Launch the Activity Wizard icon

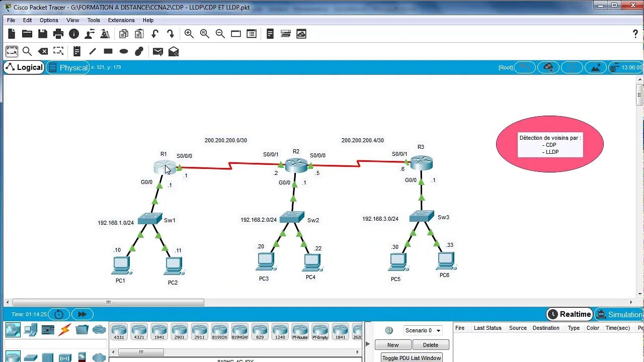(90, 34)
